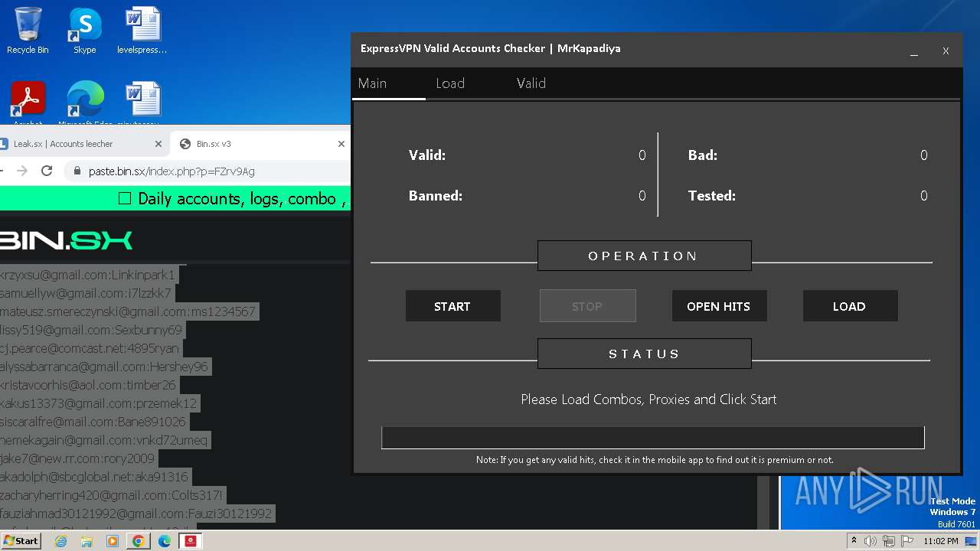Click the "Tested:" counter label
This screenshot has width=980, height=551.
click(712, 196)
